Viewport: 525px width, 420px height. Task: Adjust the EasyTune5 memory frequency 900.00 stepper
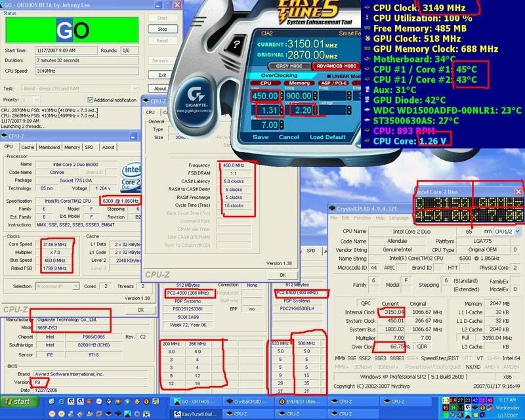tap(315, 96)
